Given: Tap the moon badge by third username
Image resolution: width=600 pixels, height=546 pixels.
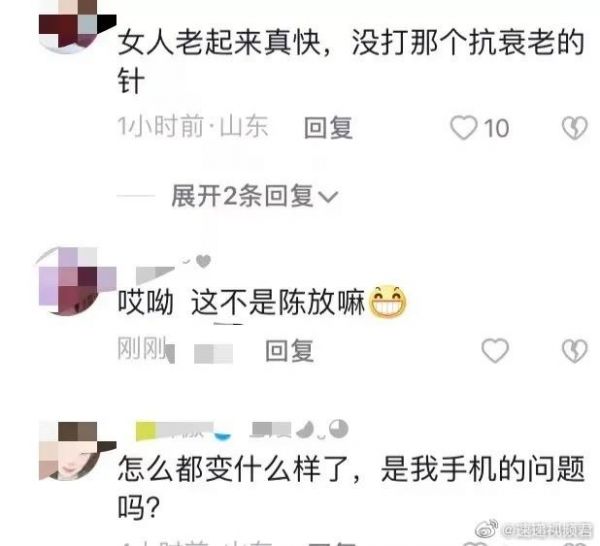Looking at the screenshot, I should 305,430.
